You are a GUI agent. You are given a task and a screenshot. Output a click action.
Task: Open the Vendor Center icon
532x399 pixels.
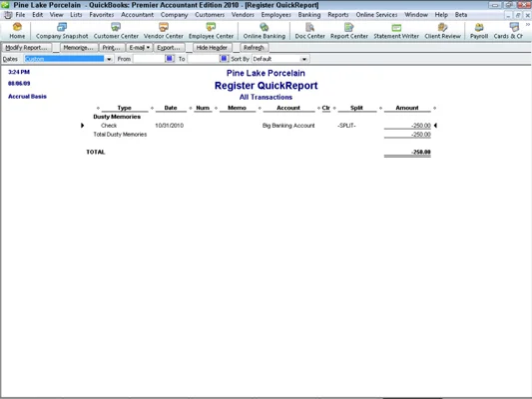[164, 31]
